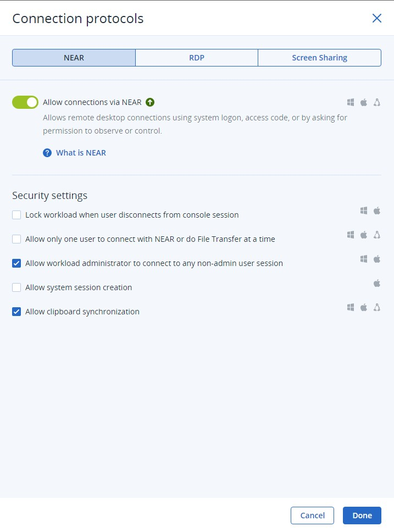
Task: Click the Linux penguin icon on the NEAR toggle row
Action: coord(377,102)
